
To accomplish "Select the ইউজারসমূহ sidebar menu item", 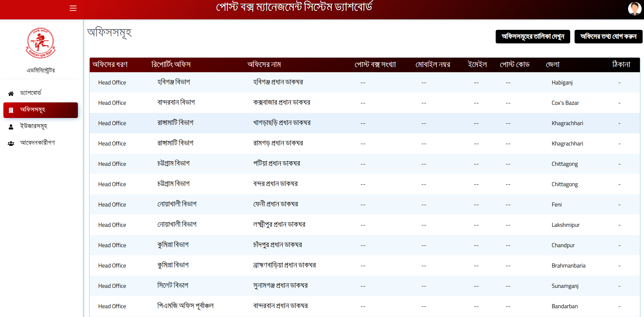I will pyautogui.click(x=34, y=126).
